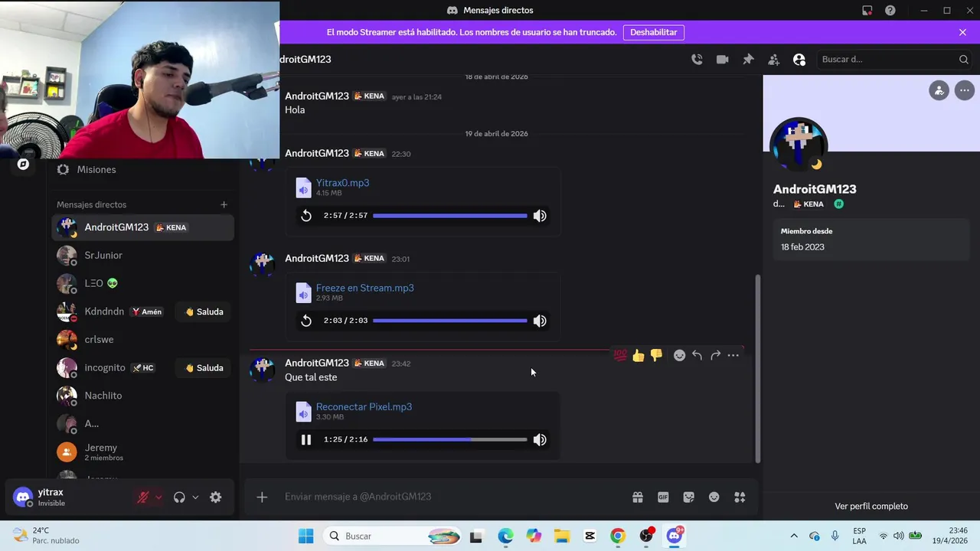Dismiss the streamer mode banner
The width and height of the screenshot is (980, 551).
click(962, 32)
